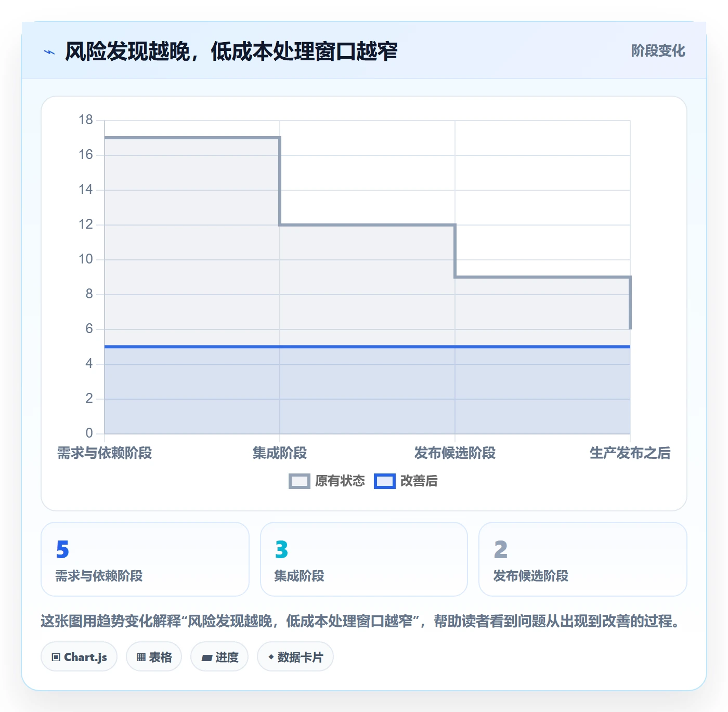Click the lightning icon beside the title

click(x=49, y=52)
